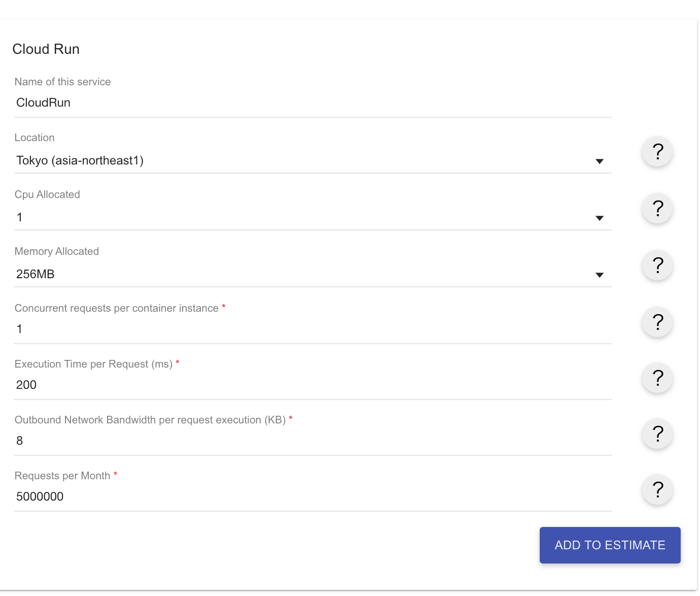Screen dimensions: 700x596
Task: Open the Location dropdown showing Tokyo
Action: (x=313, y=161)
